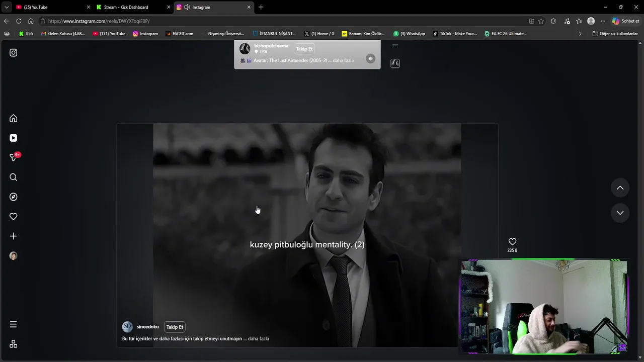644x362 pixels.
Task: Open the Reels section icon
Action: click(x=14, y=138)
